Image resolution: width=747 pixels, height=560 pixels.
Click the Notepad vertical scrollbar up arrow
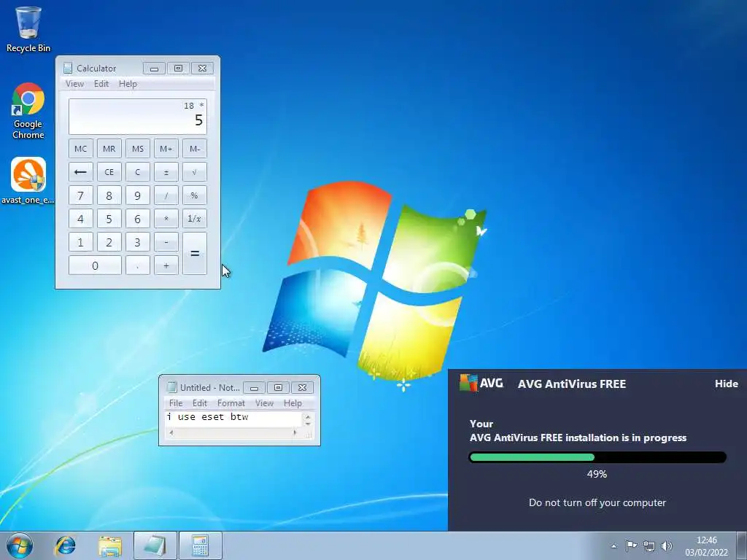(308, 416)
